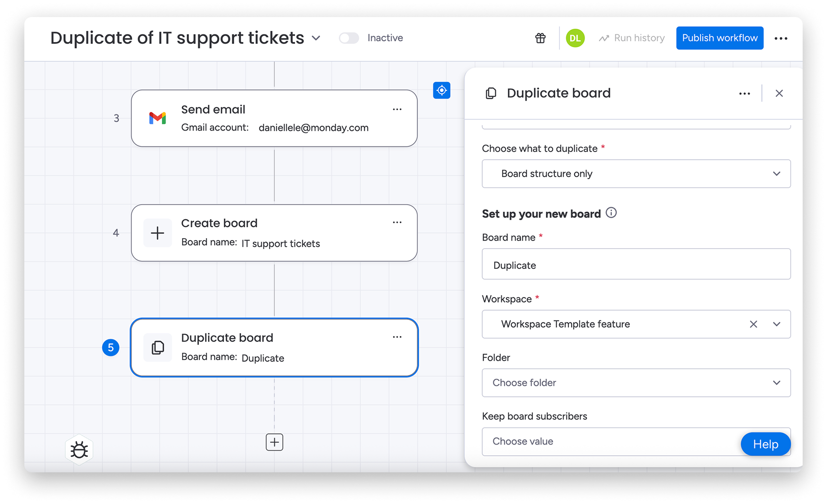The width and height of the screenshot is (827, 504).
Task: Open the Duplicate board panel options menu
Action: 744,93
